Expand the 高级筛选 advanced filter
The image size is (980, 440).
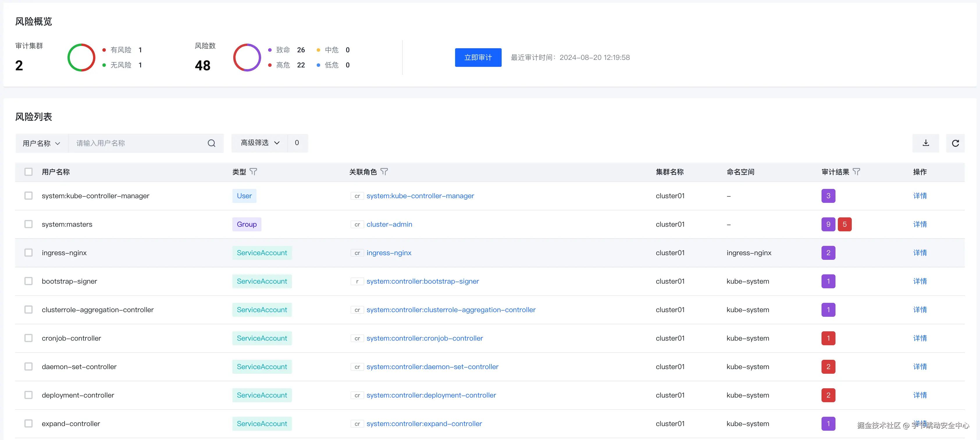[260, 143]
